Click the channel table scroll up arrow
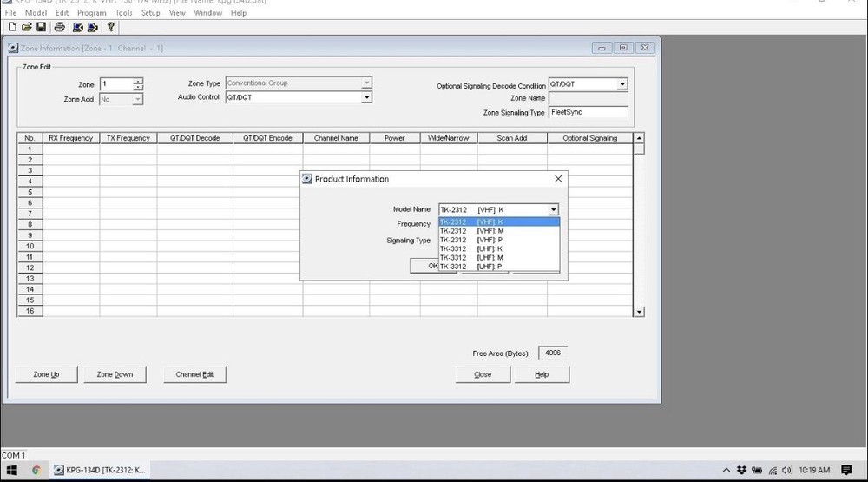The height and width of the screenshot is (482, 868). 639,138
